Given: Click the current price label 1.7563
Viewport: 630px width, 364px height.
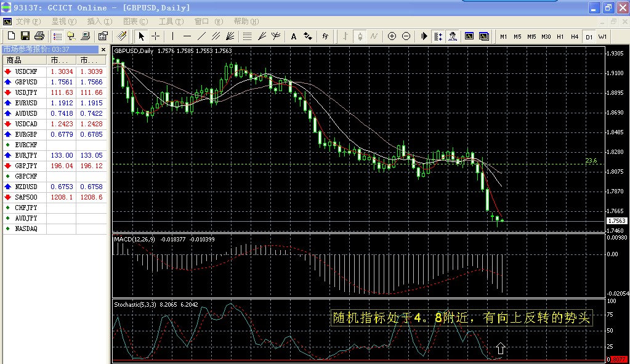Looking at the screenshot, I should (616, 221).
